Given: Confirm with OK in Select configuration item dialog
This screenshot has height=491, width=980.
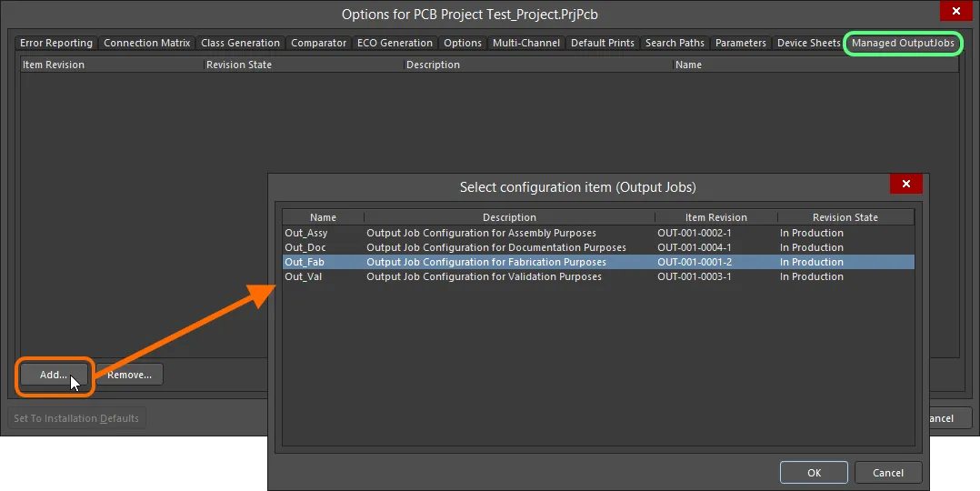Looking at the screenshot, I should [x=814, y=473].
